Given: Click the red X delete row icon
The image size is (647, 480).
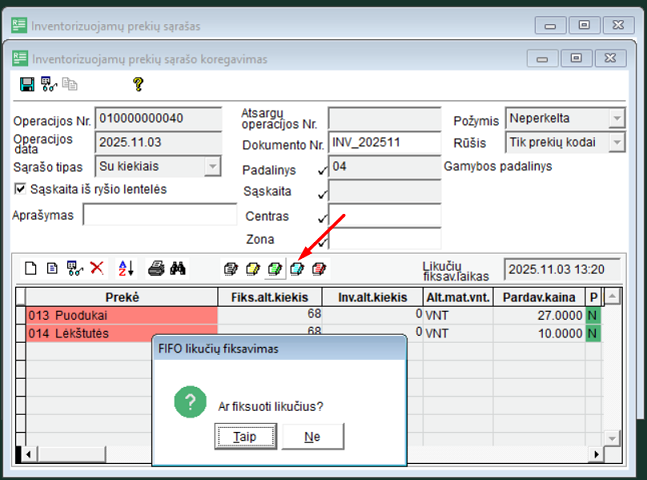Looking at the screenshot, I should pos(97,268).
